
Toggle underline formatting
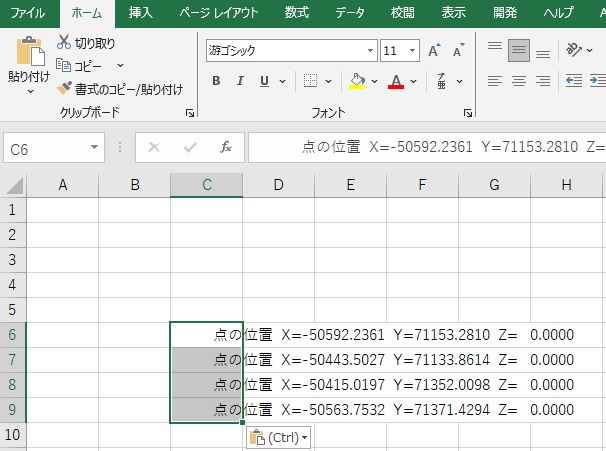click(264, 81)
